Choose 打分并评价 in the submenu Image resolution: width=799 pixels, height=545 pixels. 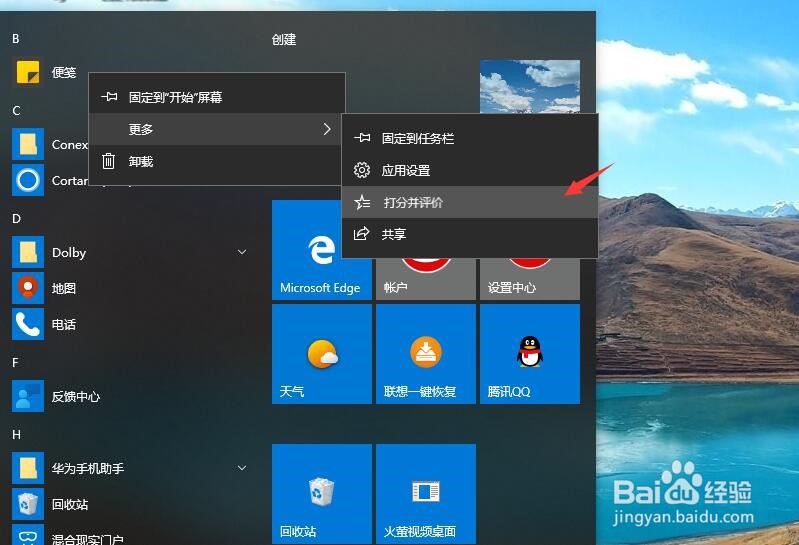pyautogui.click(x=470, y=202)
